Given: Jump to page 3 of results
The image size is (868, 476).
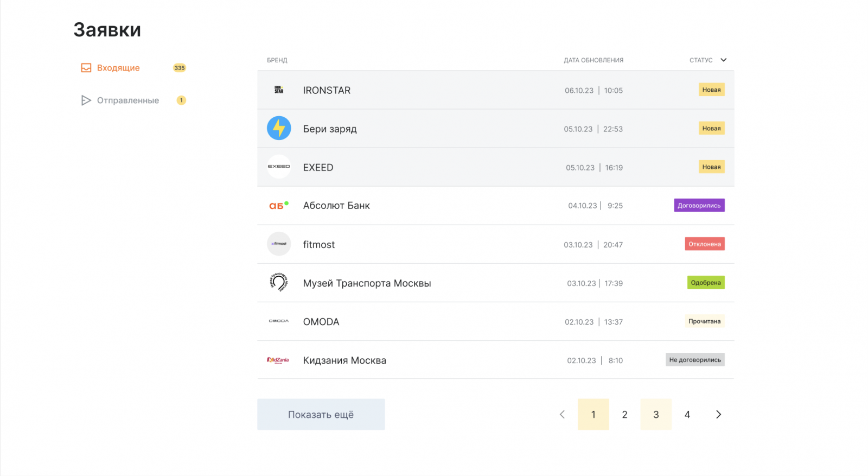Looking at the screenshot, I should tap(656, 415).
